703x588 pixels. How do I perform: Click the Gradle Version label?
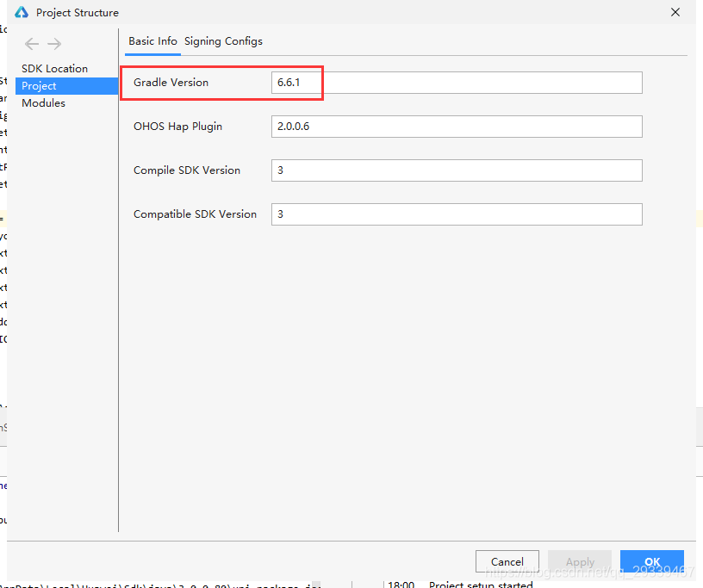pos(171,83)
